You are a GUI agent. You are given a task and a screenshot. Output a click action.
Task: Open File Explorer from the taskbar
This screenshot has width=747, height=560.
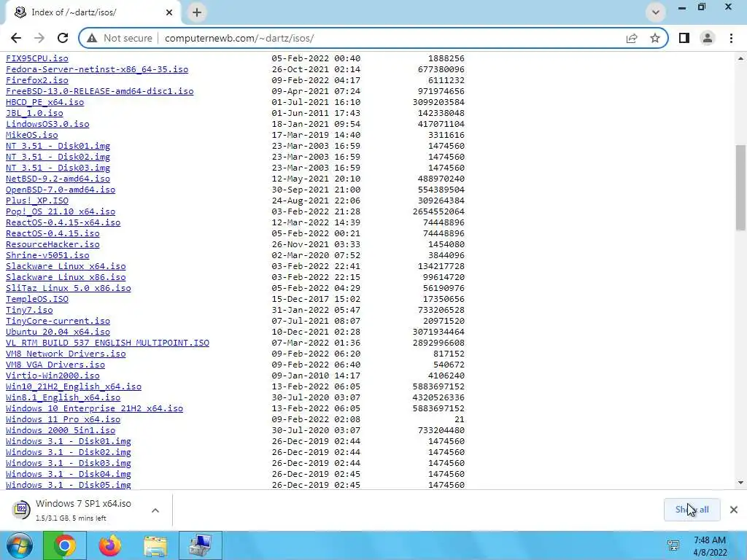coord(155,545)
